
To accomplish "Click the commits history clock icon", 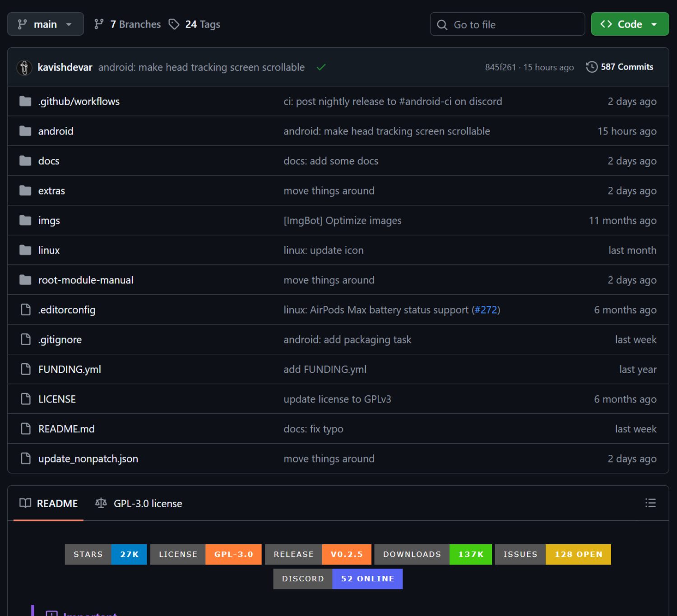I will click(592, 67).
